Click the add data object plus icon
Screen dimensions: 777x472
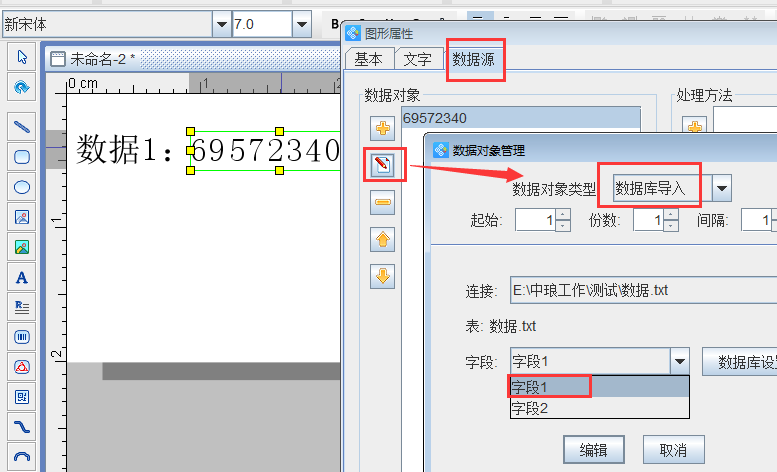(x=383, y=128)
